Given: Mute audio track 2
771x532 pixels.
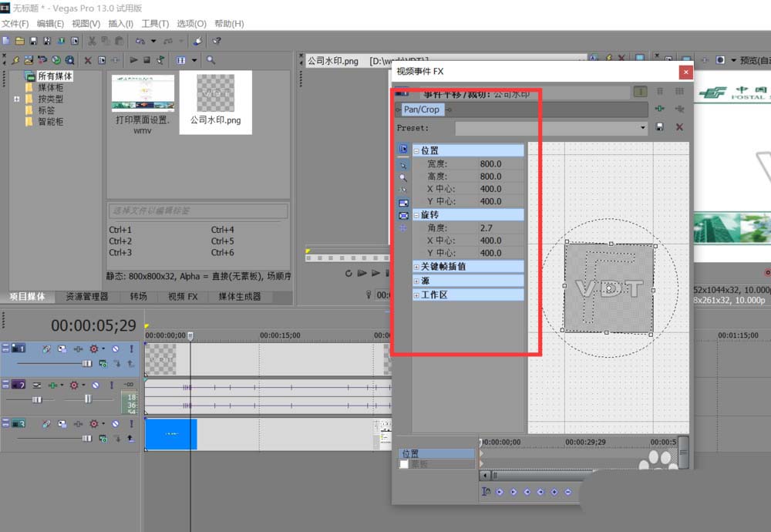Looking at the screenshot, I should (x=96, y=385).
